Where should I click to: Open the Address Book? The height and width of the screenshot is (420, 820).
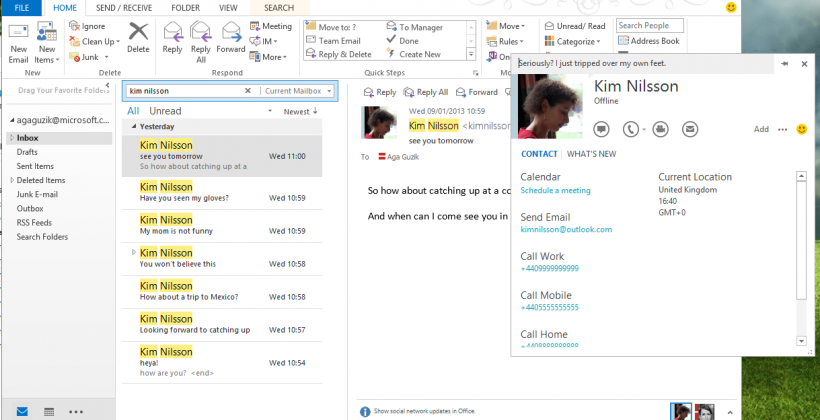649,41
